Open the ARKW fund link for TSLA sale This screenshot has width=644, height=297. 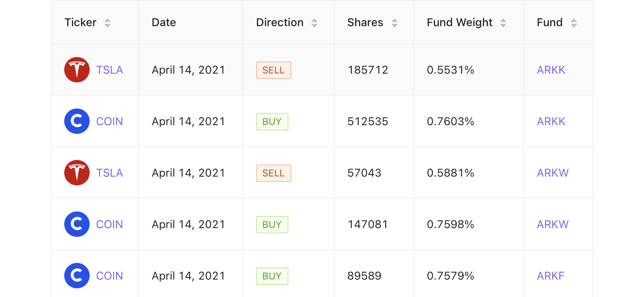pos(553,173)
